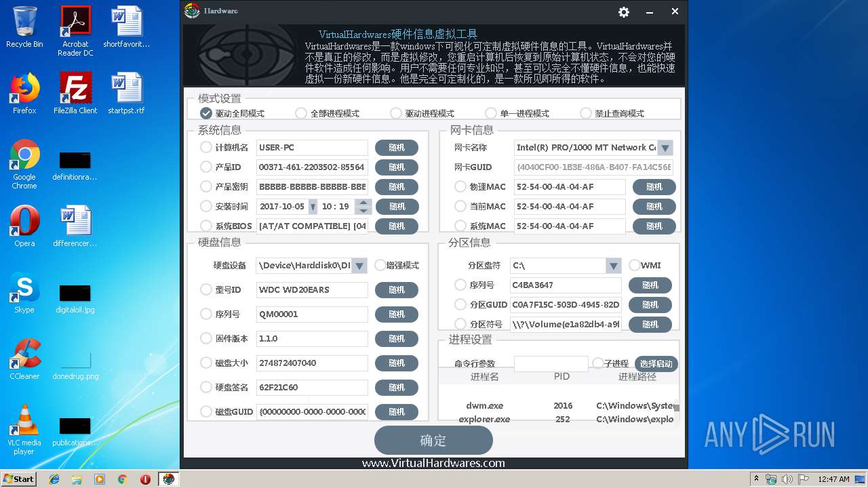Launch VLC media player shortcut
This screenshot has width=868, height=488.
pyautogui.click(x=24, y=430)
